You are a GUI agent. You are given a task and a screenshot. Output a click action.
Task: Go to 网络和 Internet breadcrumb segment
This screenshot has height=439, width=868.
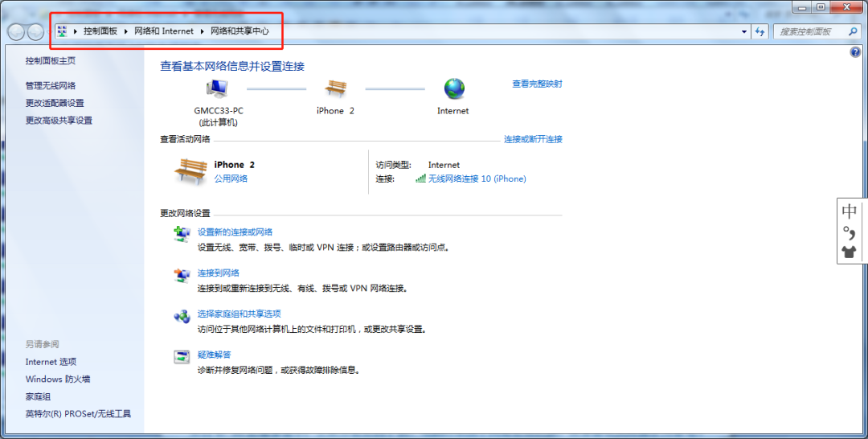[164, 31]
